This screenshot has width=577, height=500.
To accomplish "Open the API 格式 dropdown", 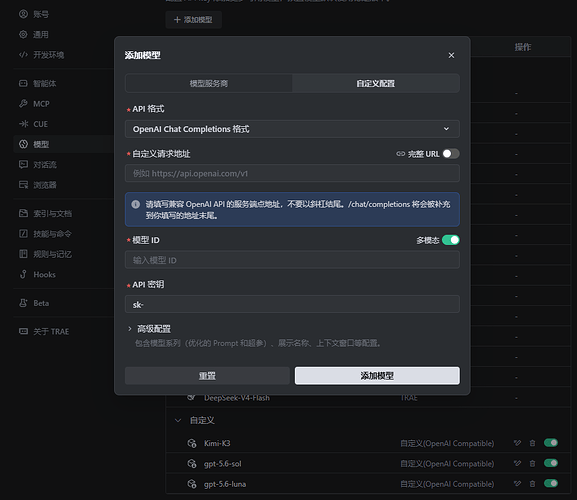I will point(292,129).
